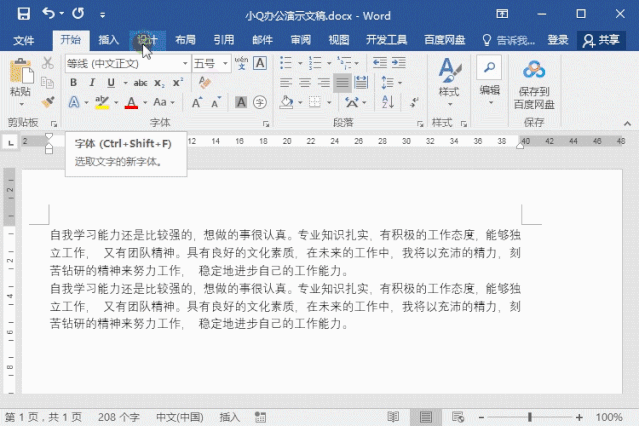
Task: Open the 编辑 find menu button
Action: coord(489,82)
